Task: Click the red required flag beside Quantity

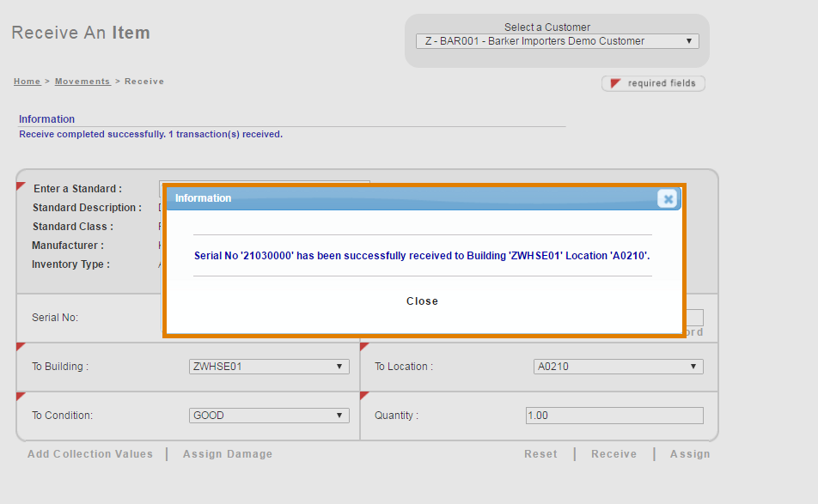Action: [364, 396]
